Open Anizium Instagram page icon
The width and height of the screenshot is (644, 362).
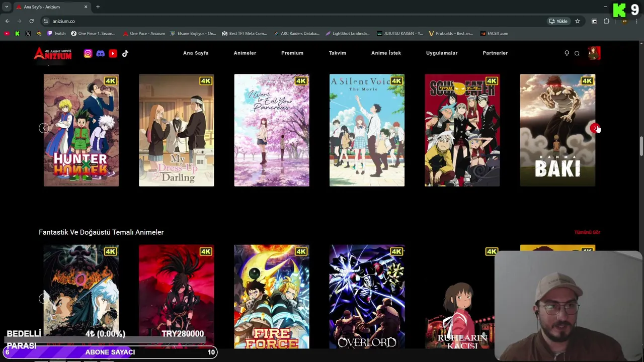coord(88,53)
